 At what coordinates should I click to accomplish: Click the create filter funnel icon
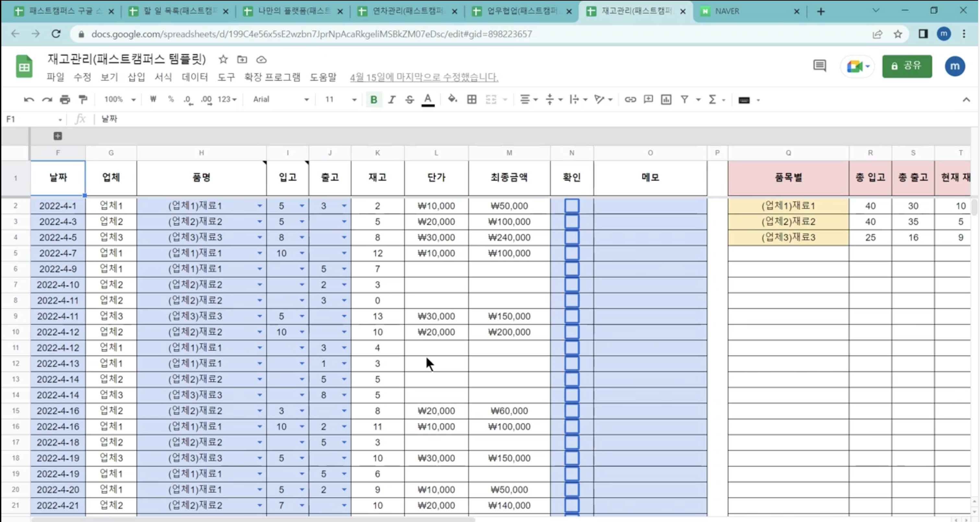[x=684, y=100]
